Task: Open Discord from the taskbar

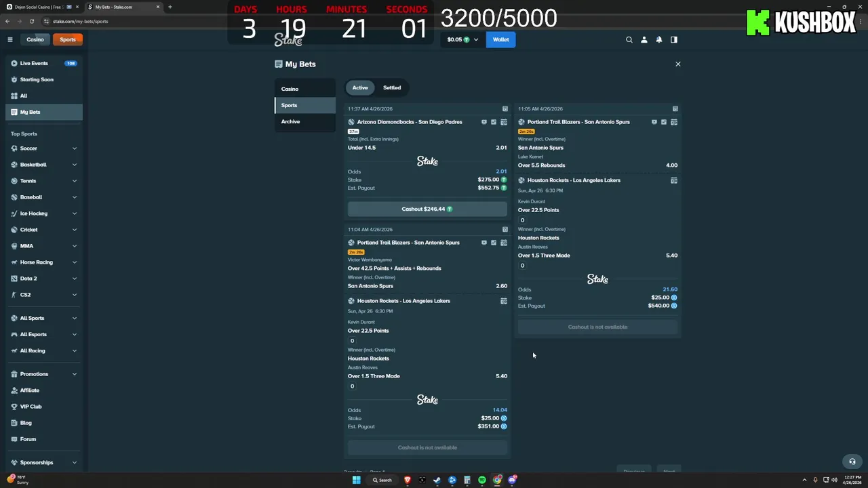Action: 513,480
